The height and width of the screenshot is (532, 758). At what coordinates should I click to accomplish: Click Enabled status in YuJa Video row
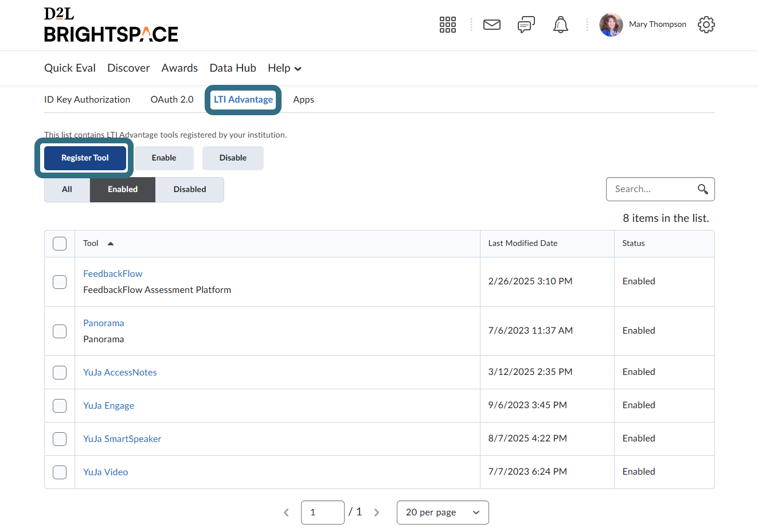[639, 472]
